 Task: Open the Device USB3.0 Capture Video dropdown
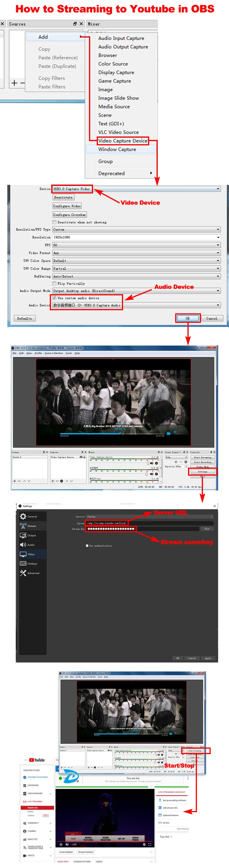pos(136,189)
